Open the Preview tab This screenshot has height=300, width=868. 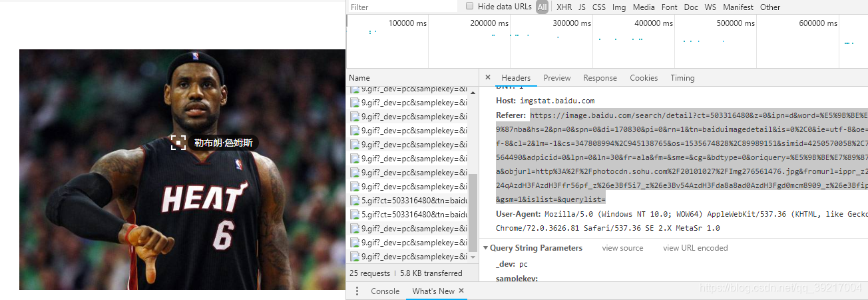coord(557,78)
